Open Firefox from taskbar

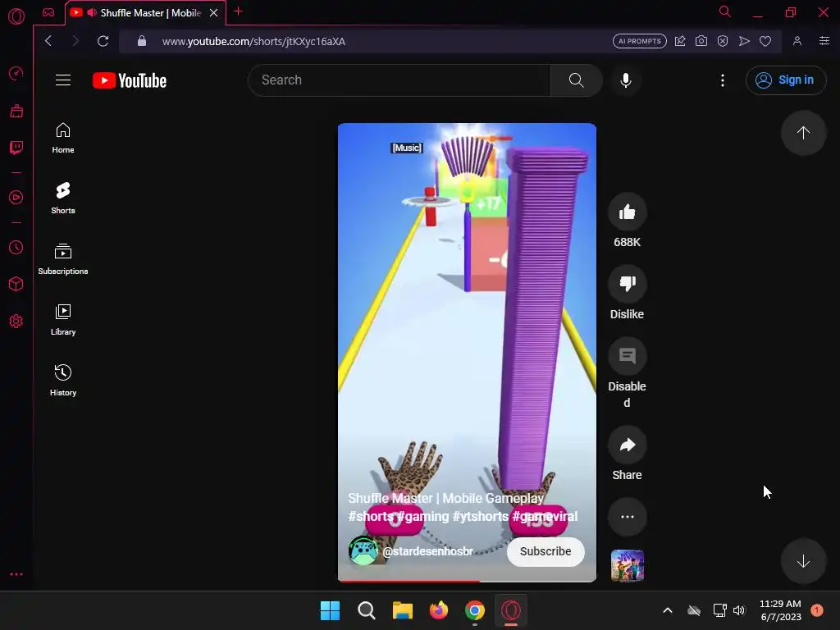[439, 610]
